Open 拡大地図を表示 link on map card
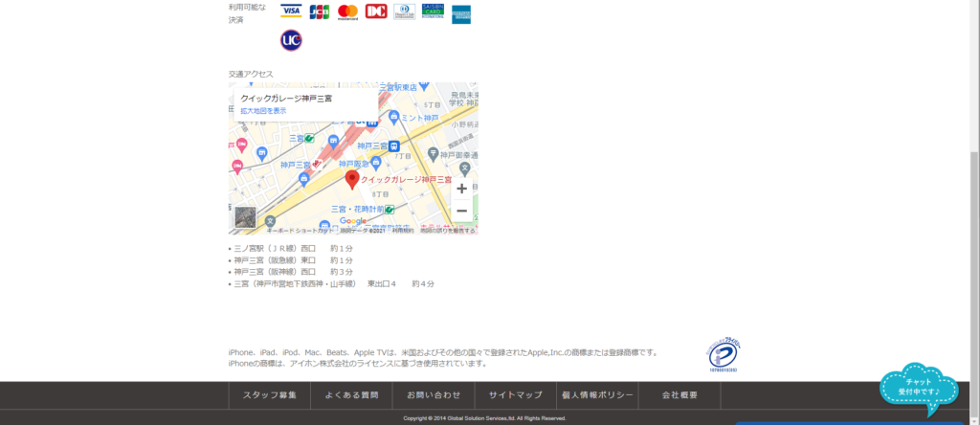This screenshot has width=980, height=425. pyautogui.click(x=263, y=111)
